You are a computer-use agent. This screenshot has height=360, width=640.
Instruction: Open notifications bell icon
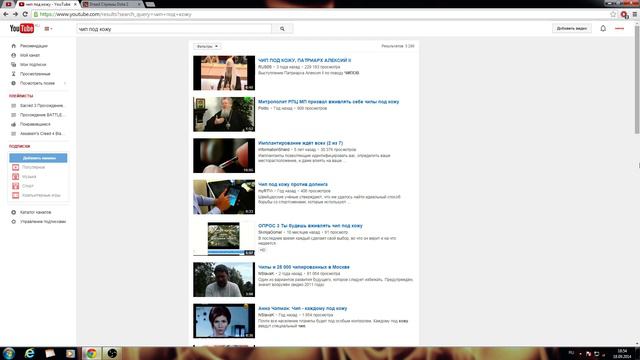(x=603, y=29)
